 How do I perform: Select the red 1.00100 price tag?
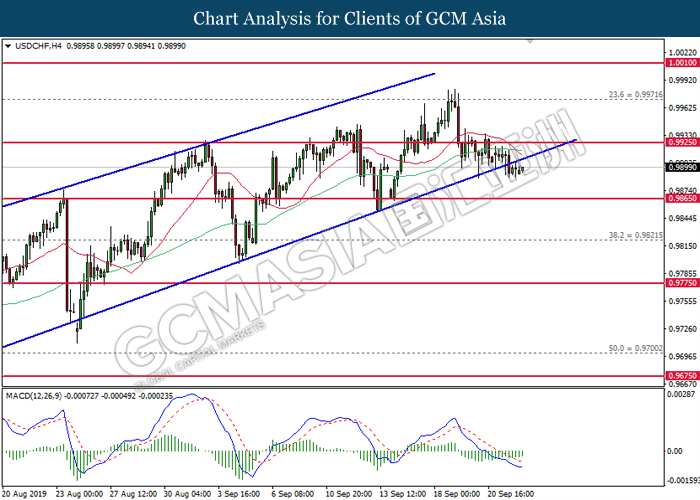click(x=682, y=63)
